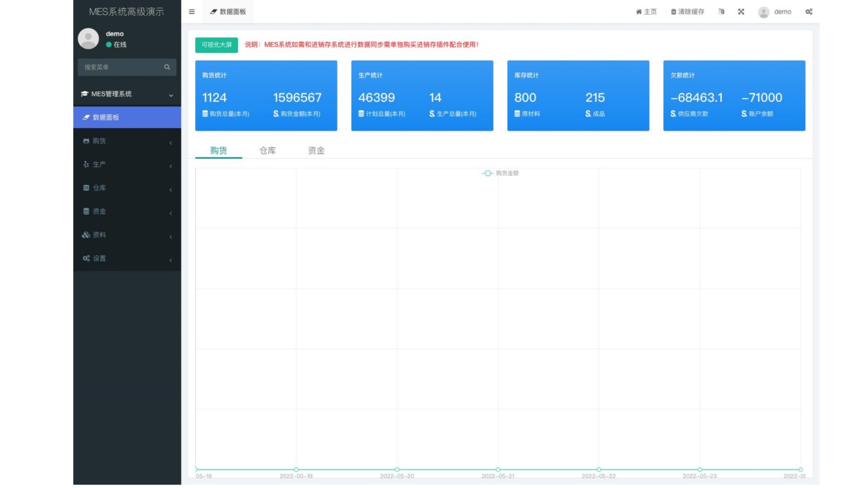This screenshot has height=488, width=868.
Task: Toggle the 购货金额 chart legend
Action: (x=500, y=173)
